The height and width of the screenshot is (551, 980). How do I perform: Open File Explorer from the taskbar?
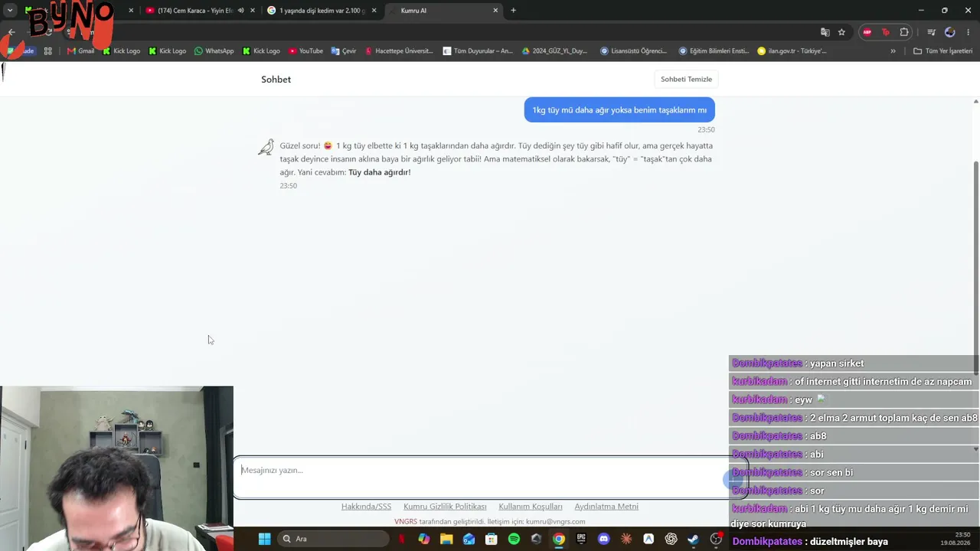point(446,539)
